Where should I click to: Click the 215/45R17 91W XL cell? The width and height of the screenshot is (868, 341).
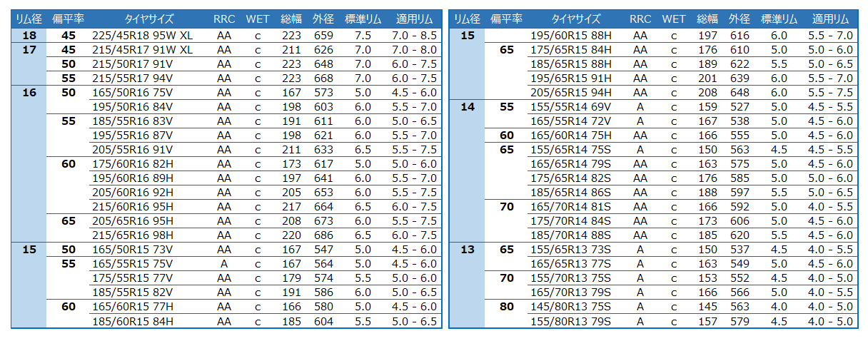tap(143, 49)
